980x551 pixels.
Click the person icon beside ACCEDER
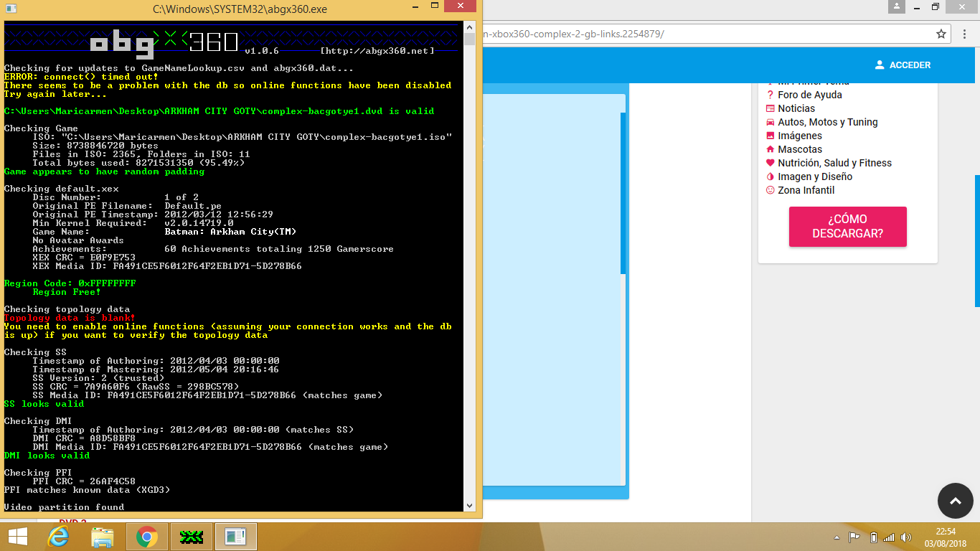pos(880,65)
